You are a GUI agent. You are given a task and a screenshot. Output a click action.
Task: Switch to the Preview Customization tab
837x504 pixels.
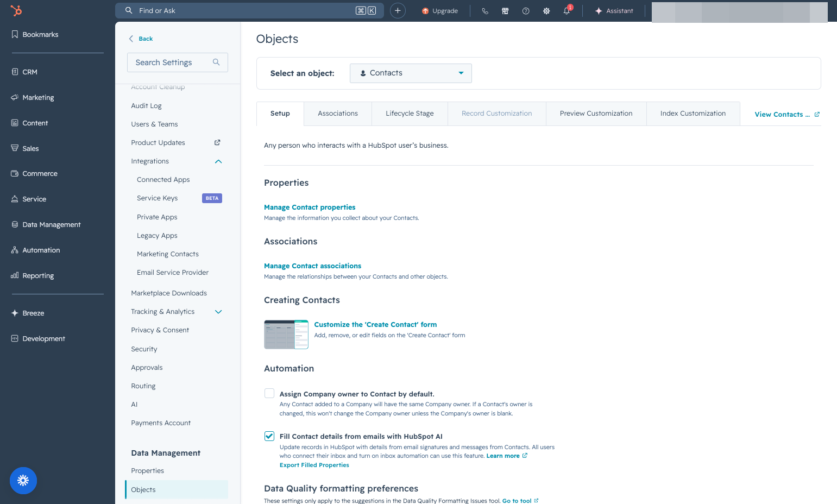point(596,114)
